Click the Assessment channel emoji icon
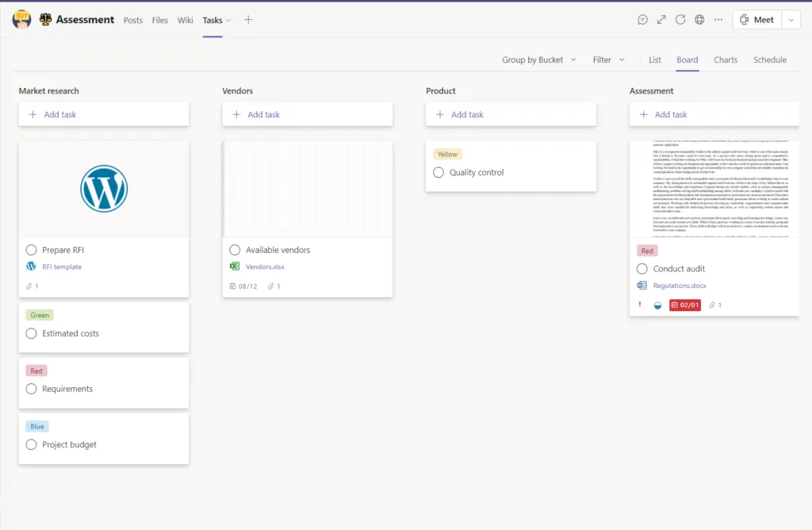812x530 pixels. click(45, 20)
